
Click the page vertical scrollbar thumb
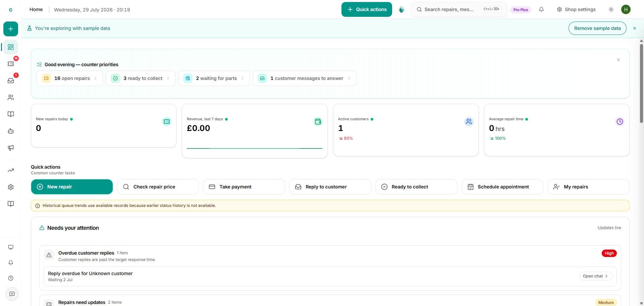(641, 83)
